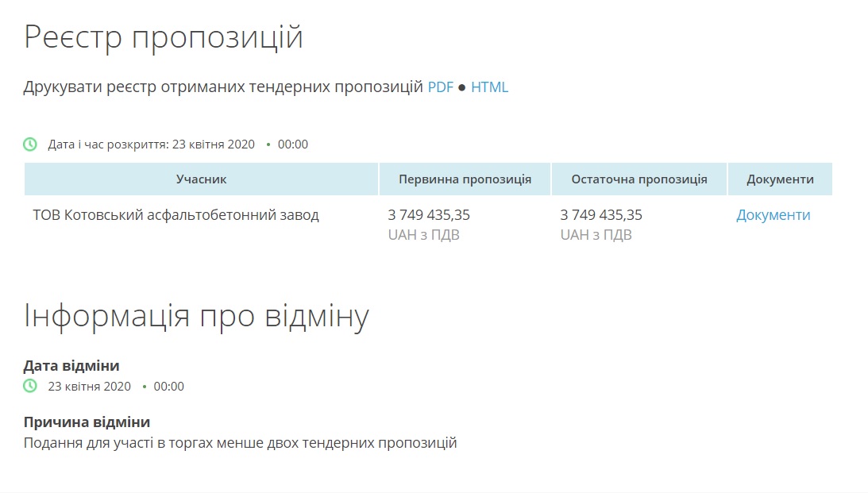Click the Первинна пропозиція column header
The width and height of the screenshot is (868, 493).
pyautogui.click(x=465, y=179)
